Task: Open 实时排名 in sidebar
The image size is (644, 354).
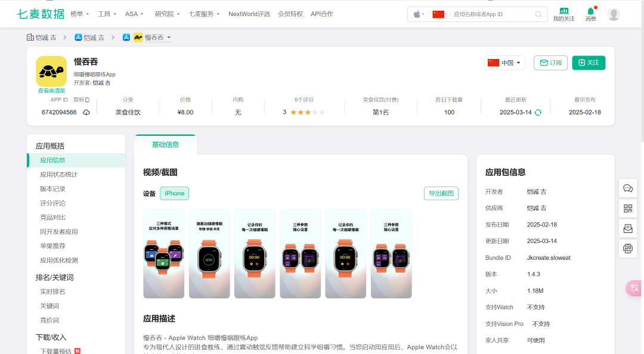Action: click(x=52, y=291)
